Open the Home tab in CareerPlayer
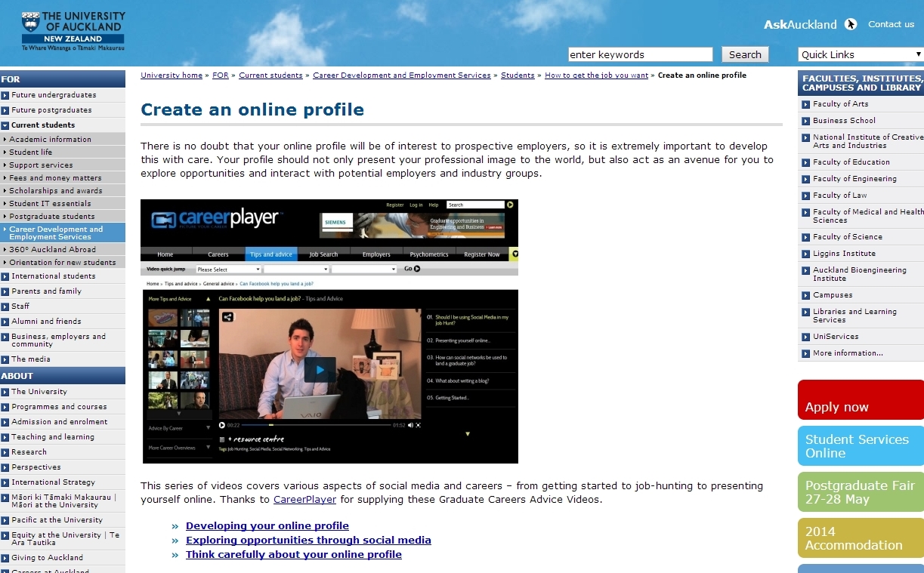 (x=165, y=254)
